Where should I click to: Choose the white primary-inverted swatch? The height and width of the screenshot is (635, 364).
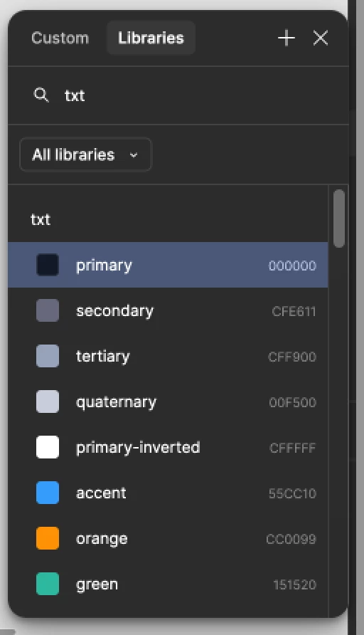click(x=48, y=447)
